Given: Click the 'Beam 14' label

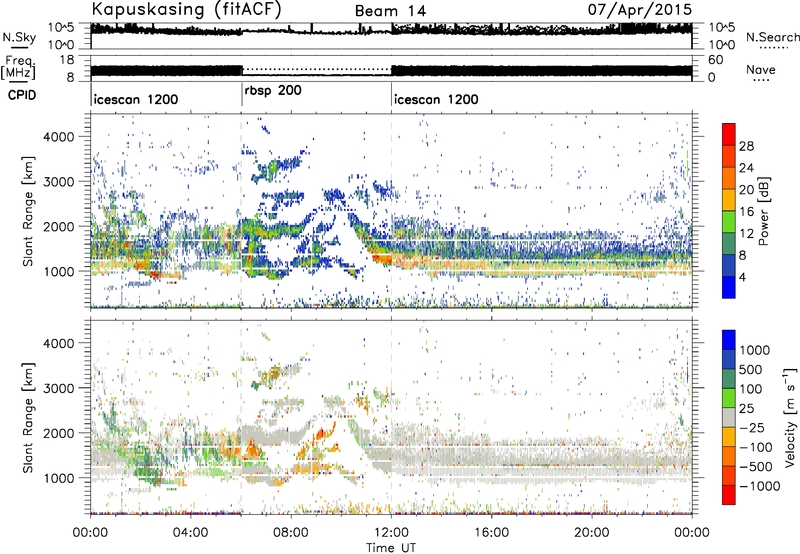Looking at the screenshot, I should (x=390, y=11).
